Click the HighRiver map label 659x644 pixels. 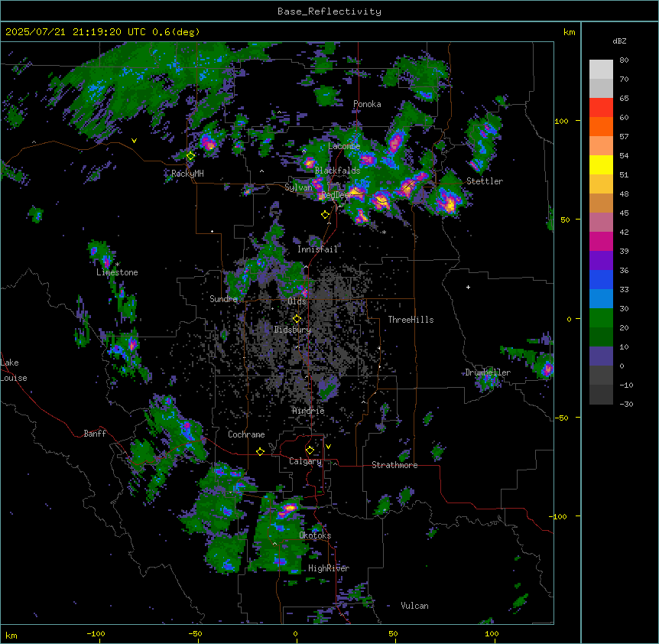[329, 568]
